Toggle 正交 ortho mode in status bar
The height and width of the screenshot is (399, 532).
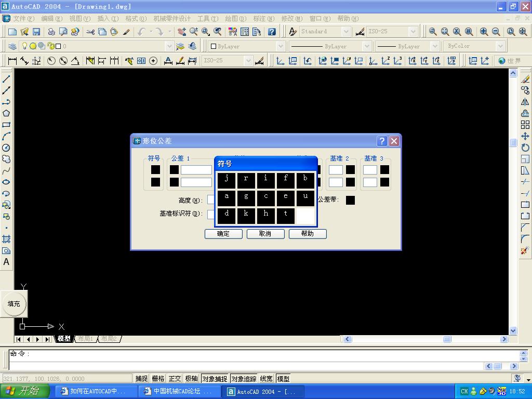175,379
